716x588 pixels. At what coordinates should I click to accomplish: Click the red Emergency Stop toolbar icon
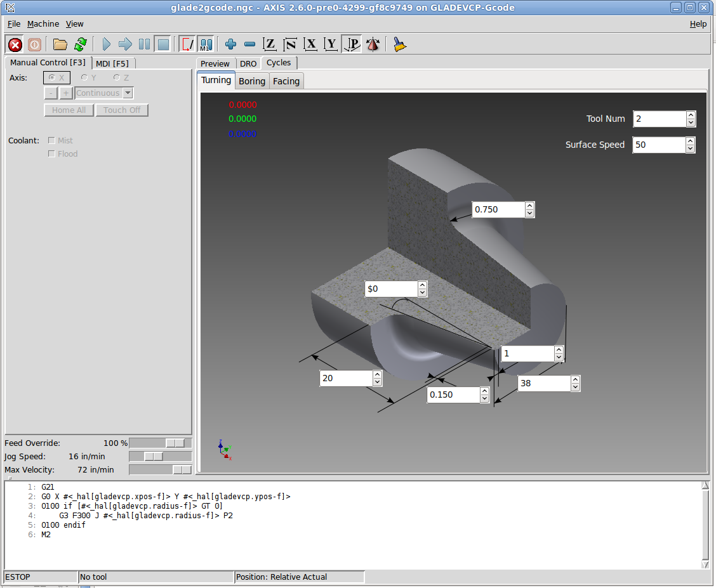click(15, 44)
